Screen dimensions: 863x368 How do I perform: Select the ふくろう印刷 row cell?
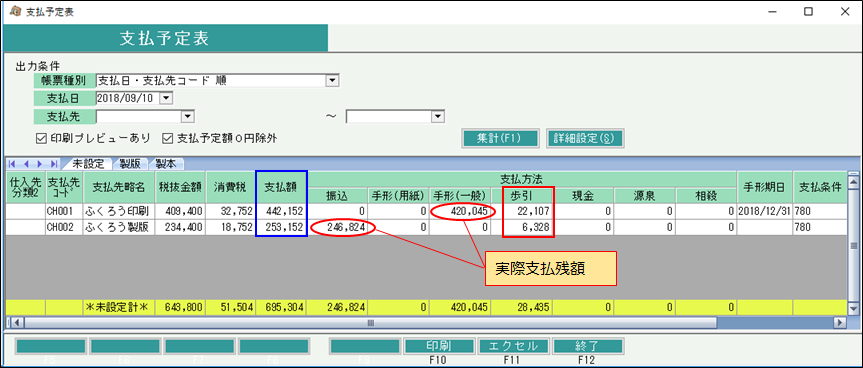pos(119,211)
